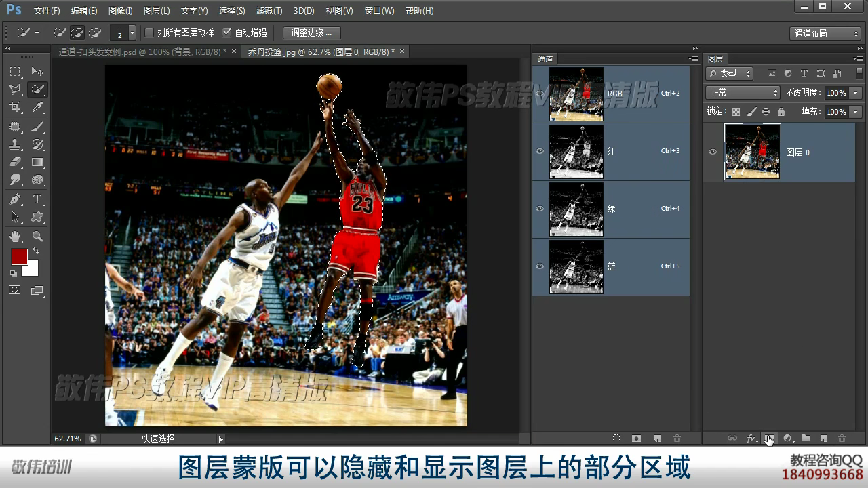Select the Move tool
The width and height of the screenshot is (868, 488).
[37, 72]
